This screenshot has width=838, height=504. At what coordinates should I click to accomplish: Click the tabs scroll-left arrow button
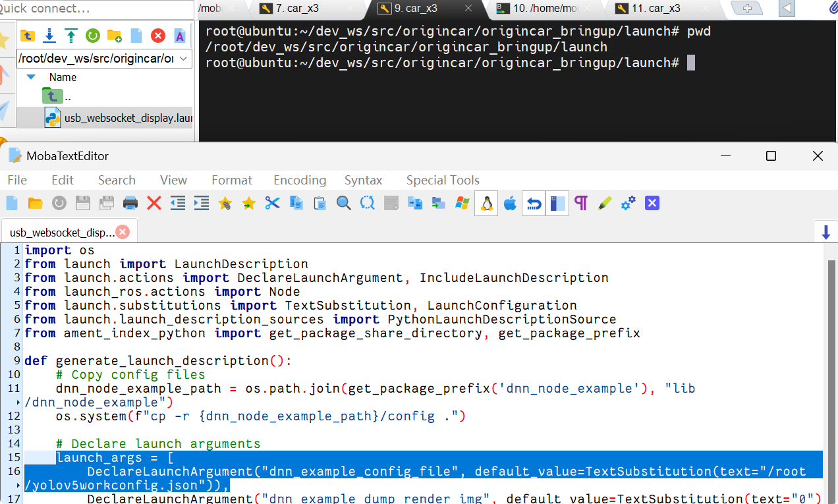coord(787,9)
